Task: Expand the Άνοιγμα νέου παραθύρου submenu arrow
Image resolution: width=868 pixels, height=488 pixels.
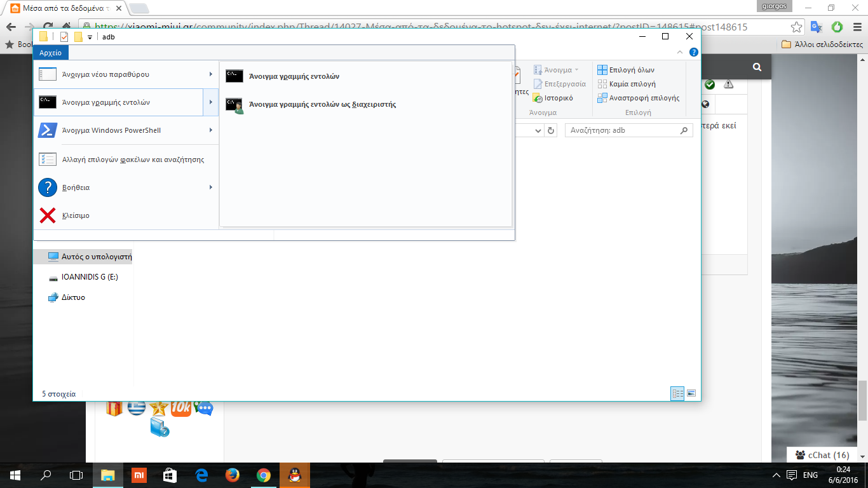Action: coord(210,74)
